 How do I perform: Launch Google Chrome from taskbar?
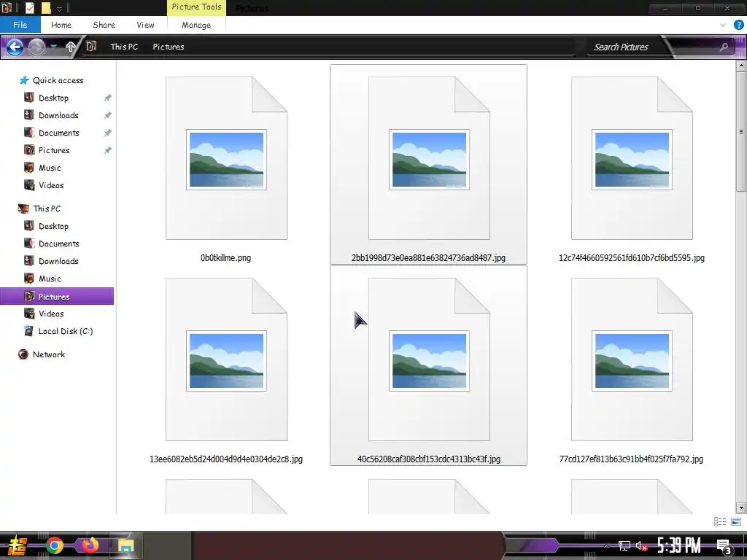tap(55, 545)
